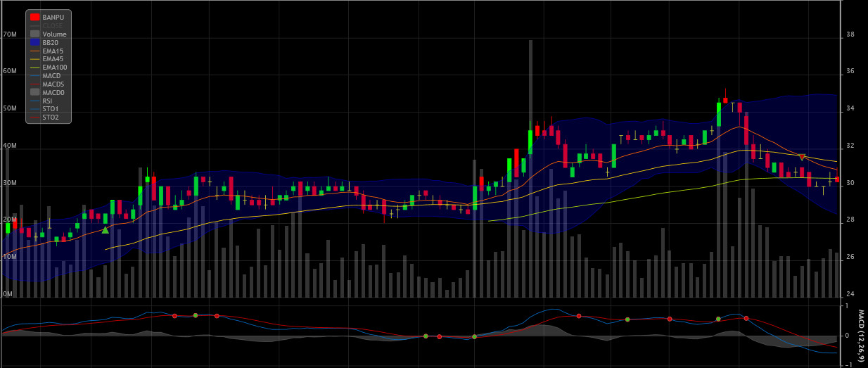The width and height of the screenshot is (868, 368).
Task: Toggle EMA45 line in the legend
Action: (x=46, y=59)
